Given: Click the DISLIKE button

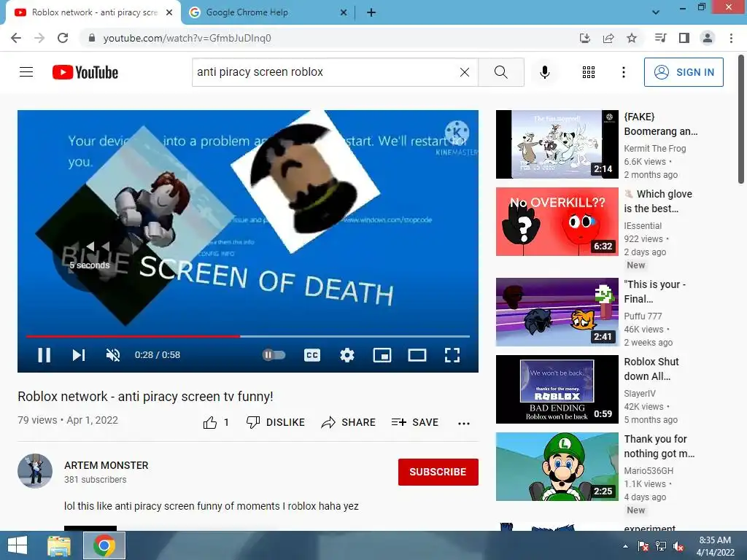Looking at the screenshot, I should coord(275,422).
